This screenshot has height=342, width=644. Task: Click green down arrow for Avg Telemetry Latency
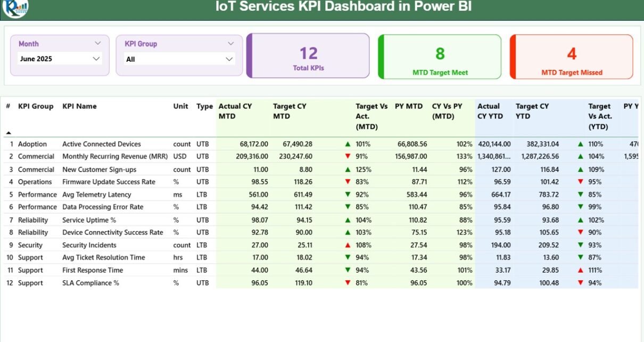pyautogui.click(x=348, y=194)
